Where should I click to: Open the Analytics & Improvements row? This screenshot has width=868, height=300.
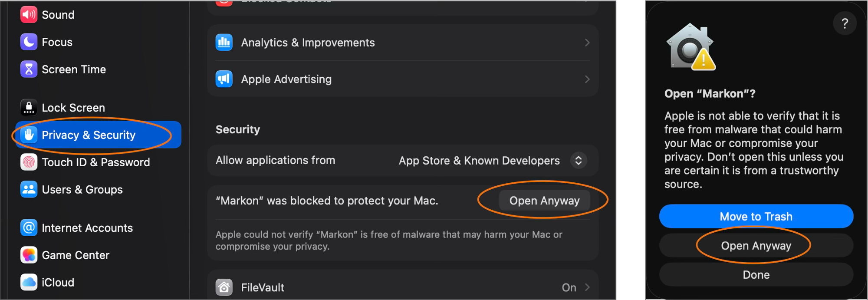click(x=403, y=43)
